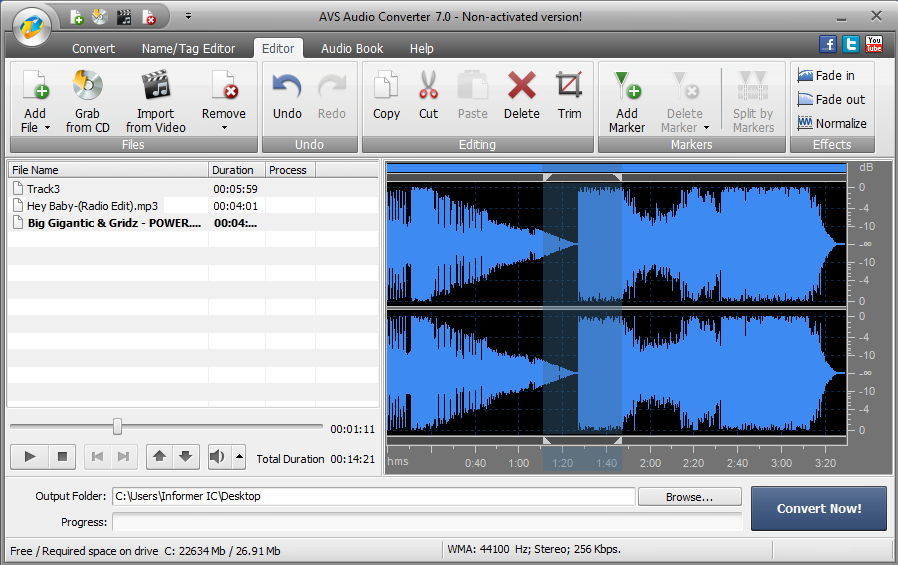Click the Browse... button

tap(690, 497)
